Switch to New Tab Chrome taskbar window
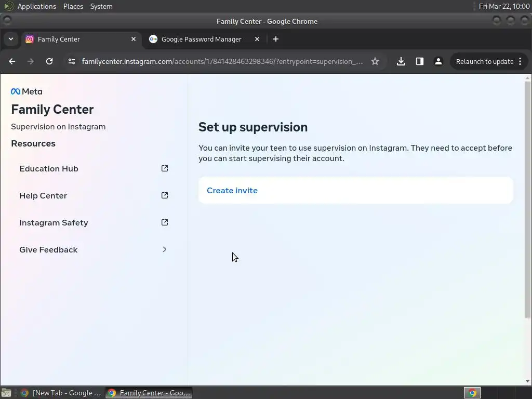This screenshot has width=532, height=399. coord(61,393)
